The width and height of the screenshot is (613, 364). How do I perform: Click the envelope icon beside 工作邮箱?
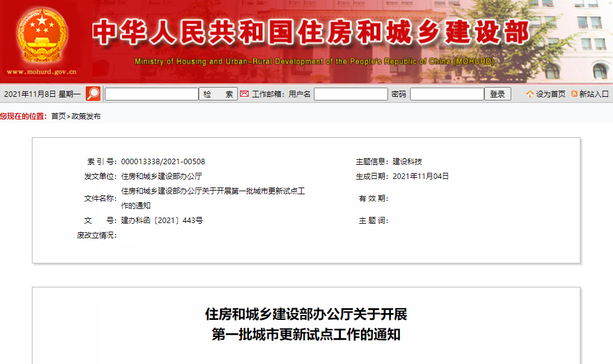click(x=245, y=93)
